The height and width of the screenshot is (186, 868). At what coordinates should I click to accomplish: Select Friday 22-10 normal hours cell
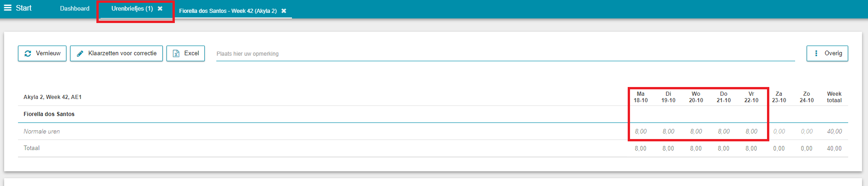coord(751,132)
